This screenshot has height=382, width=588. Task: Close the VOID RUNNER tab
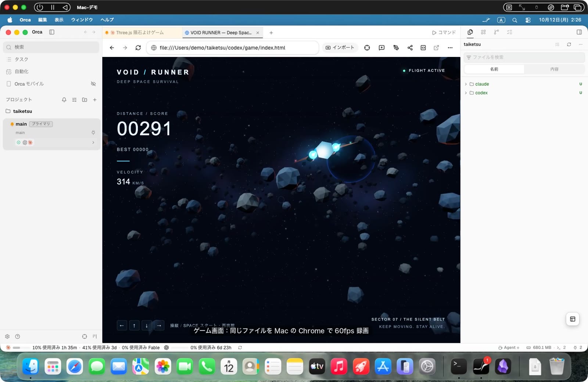click(258, 33)
